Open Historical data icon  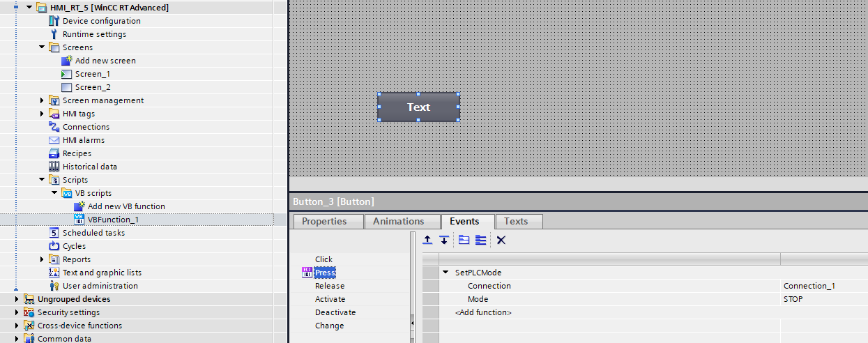(x=54, y=167)
